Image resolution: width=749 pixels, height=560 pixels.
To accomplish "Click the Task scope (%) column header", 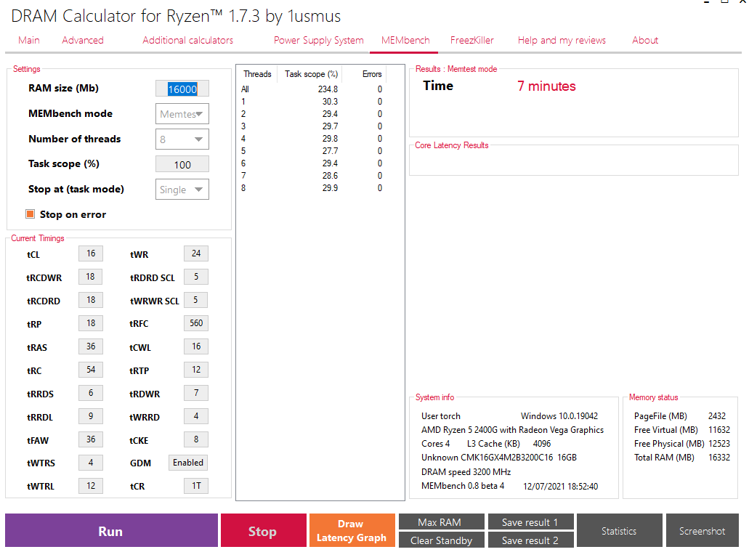I will [x=311, y=74].
